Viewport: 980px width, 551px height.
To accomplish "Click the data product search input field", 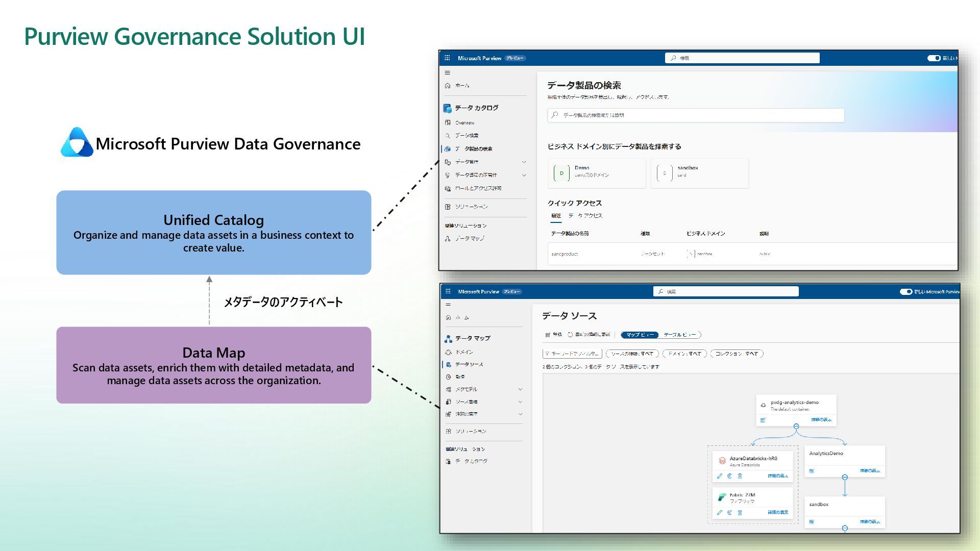I will 695,115.
